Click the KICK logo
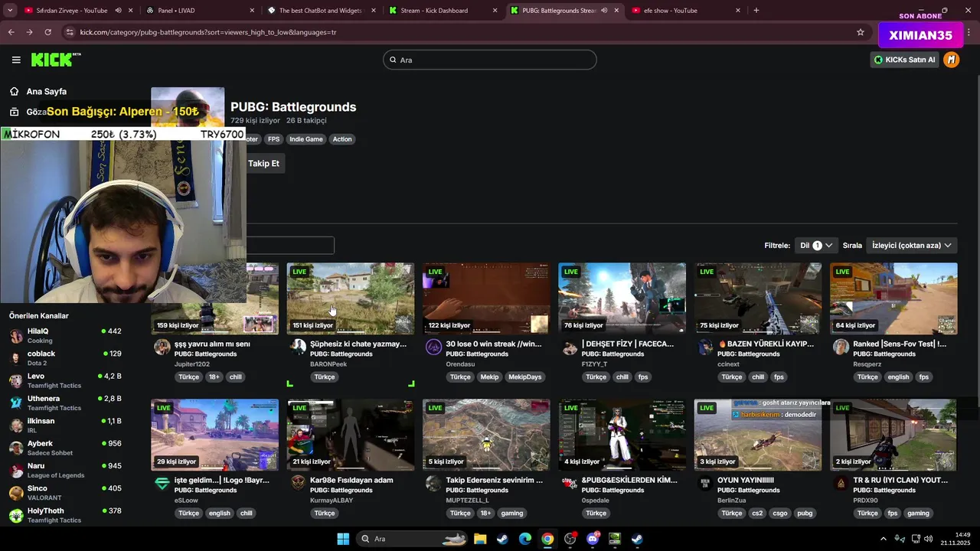This screenshot has height=551, width=980. [56, 60]
